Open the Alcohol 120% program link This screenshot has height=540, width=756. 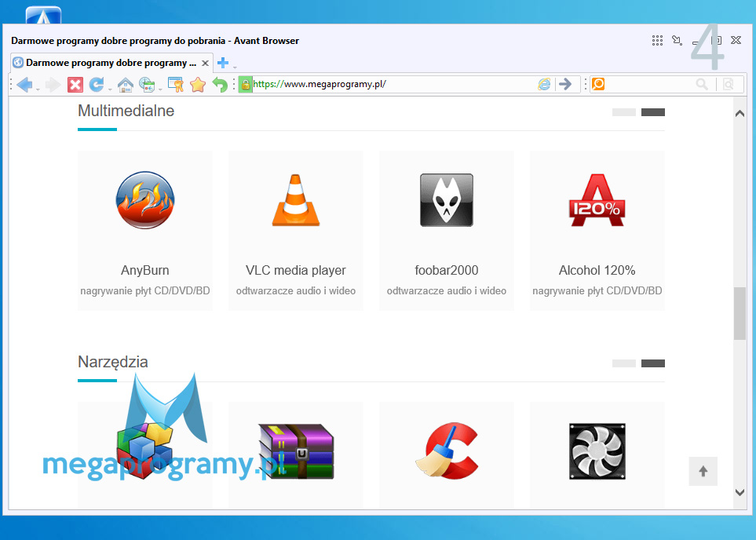point(597,270)
